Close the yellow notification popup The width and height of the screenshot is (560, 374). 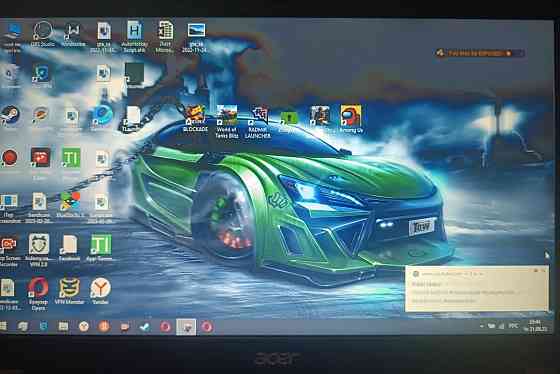click(543, 271)
